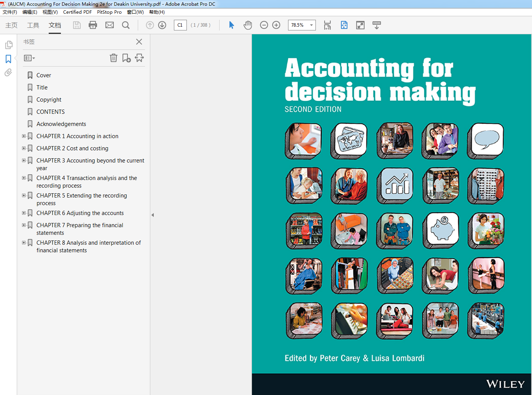This screenshot has width=532, height=395.
Task: Delete selected bookmark trash icon
Action: point(113,58)
